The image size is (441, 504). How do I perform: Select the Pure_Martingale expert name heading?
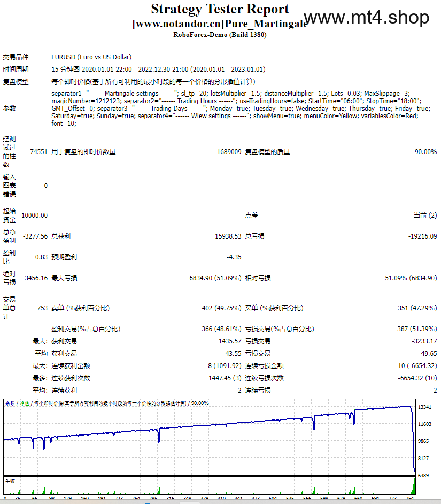coord(220,24)
